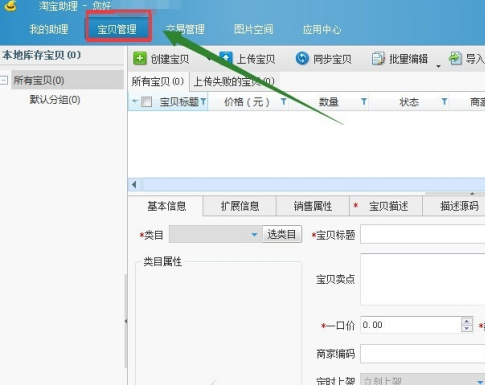The image size is (485, 385).
Task: Click the 数量 column header
Action: click(329, 102)
